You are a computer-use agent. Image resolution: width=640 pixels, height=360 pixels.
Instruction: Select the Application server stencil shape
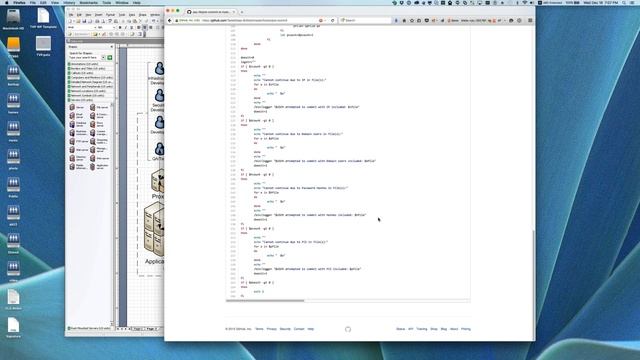[x=100, y=167]
